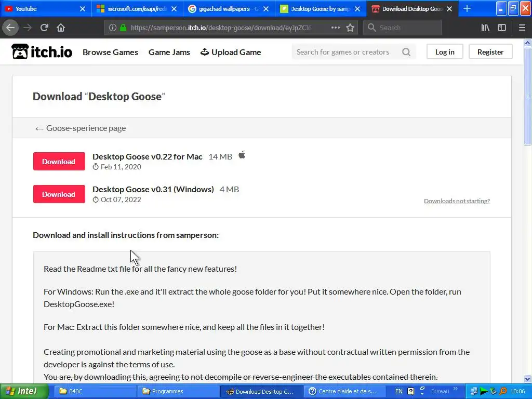The width and height of the screenshot is (532, 399).
Task: Click the Oct 07, 2022 date text
Action: (121, 199)
